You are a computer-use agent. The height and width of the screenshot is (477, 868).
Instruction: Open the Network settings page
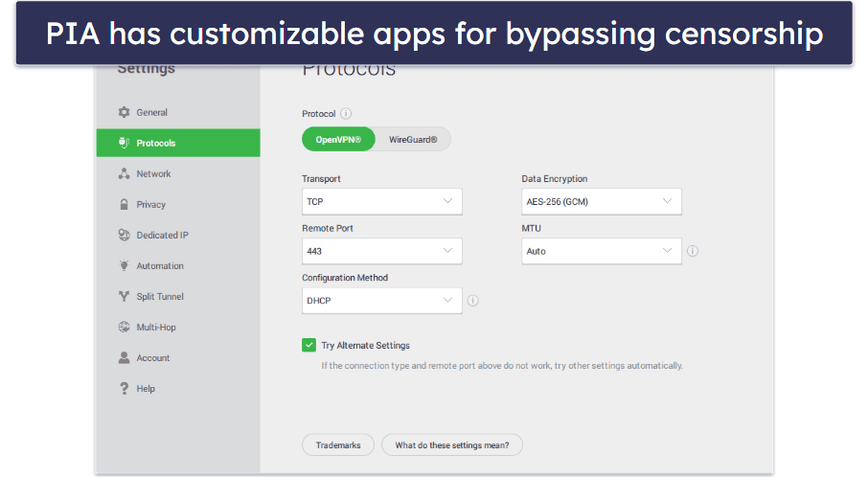[x=178, y=173]
